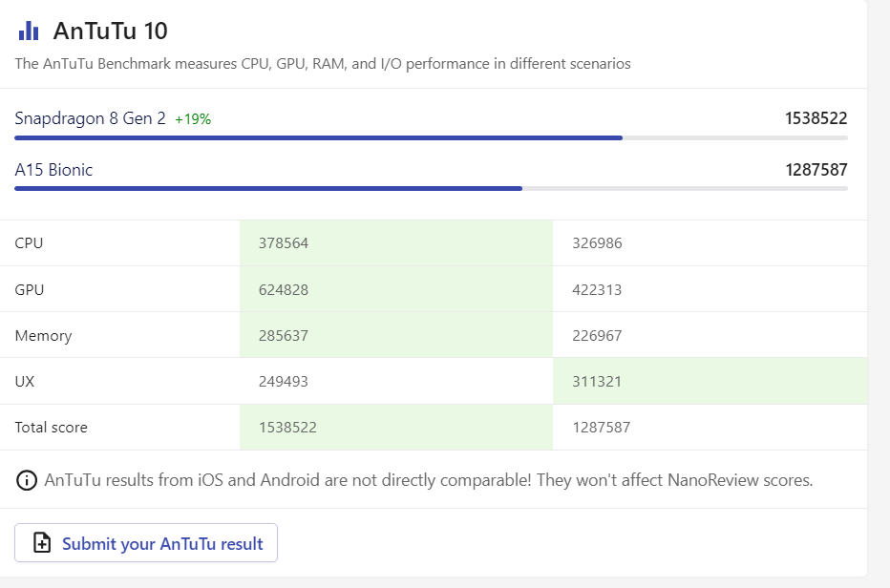Click the file-plus icon on Submit button
890x588 pixels.
tap(42, 543)
